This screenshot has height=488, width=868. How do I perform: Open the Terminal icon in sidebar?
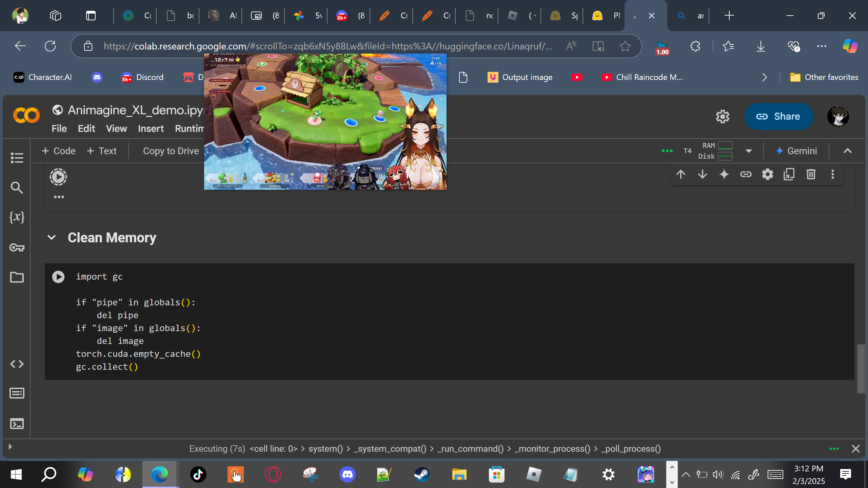pos(17,424)
